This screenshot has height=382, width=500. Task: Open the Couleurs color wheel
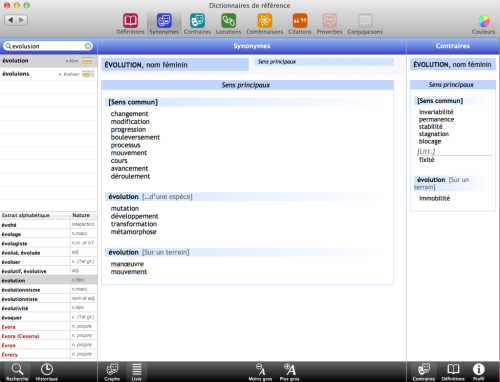pyautogui.click(x=483, y=25)
